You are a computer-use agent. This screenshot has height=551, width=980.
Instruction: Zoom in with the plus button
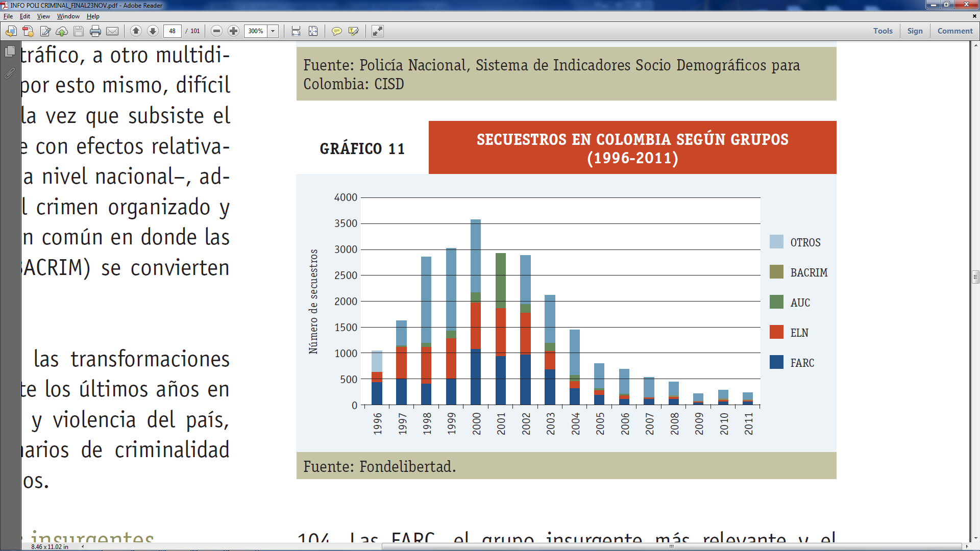233,31
